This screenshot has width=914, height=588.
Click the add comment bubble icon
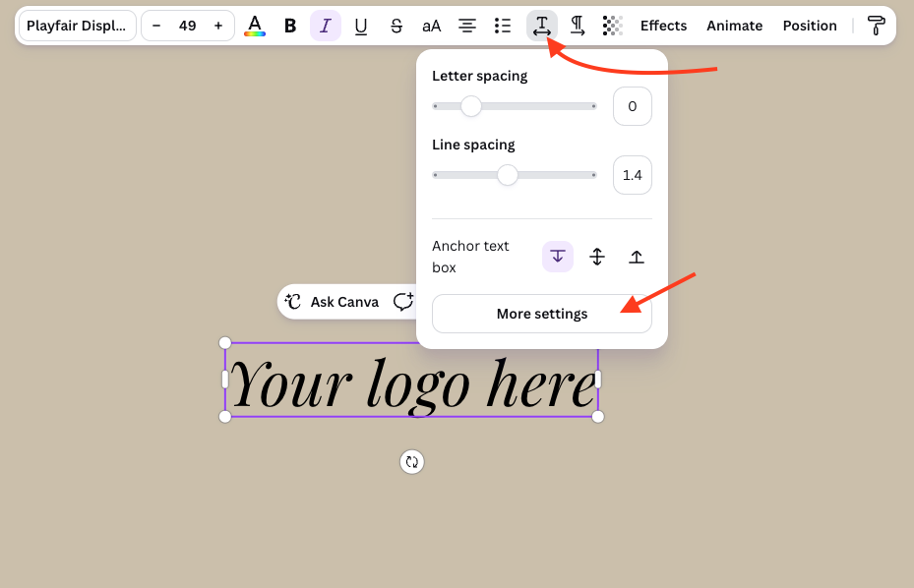pyautogui.click(x=402, y=302)
